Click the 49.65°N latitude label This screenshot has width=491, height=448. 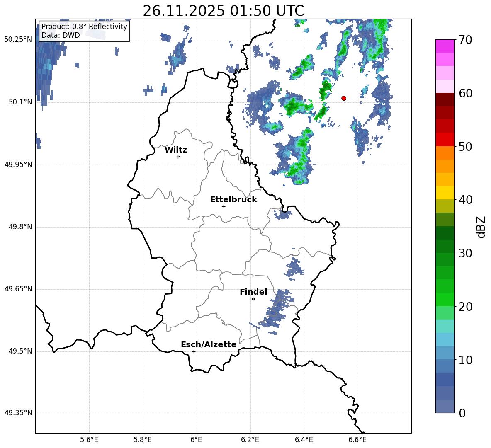pyautogui.click(x=18, y=289)
